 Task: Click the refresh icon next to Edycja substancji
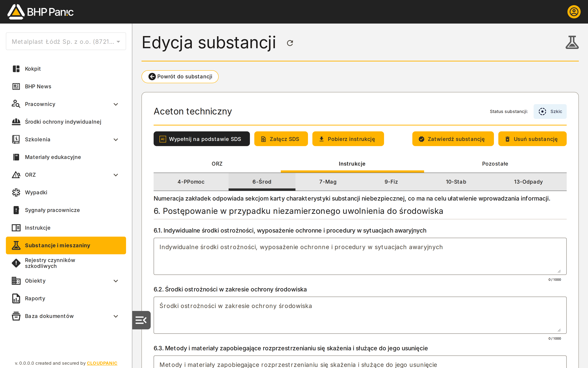pos(290,43)
